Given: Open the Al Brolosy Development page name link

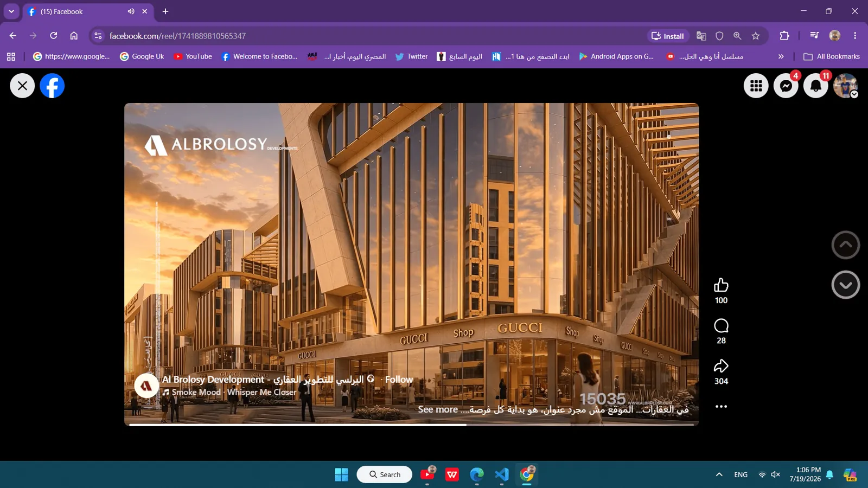Looking at the screenshot, I should (263, 380).
